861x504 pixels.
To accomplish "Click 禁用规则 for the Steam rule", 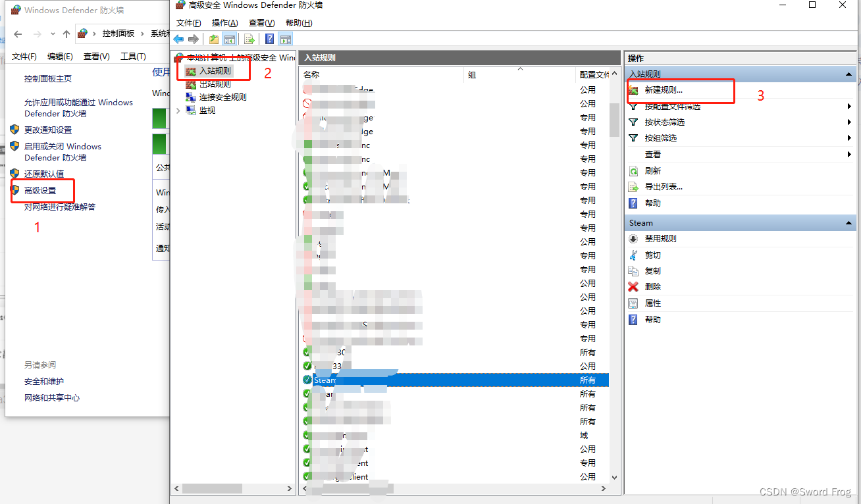I will [x=660, y=239].
